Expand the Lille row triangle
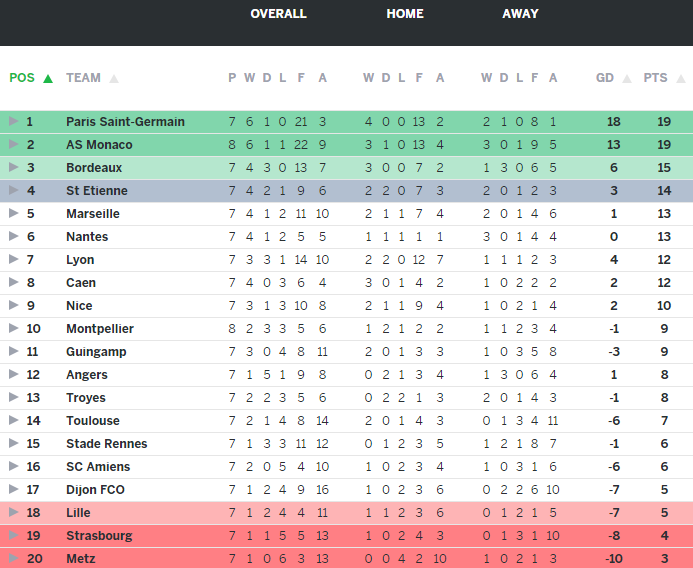This screenshot has height=568, width=693. click(x=13, y=512)
